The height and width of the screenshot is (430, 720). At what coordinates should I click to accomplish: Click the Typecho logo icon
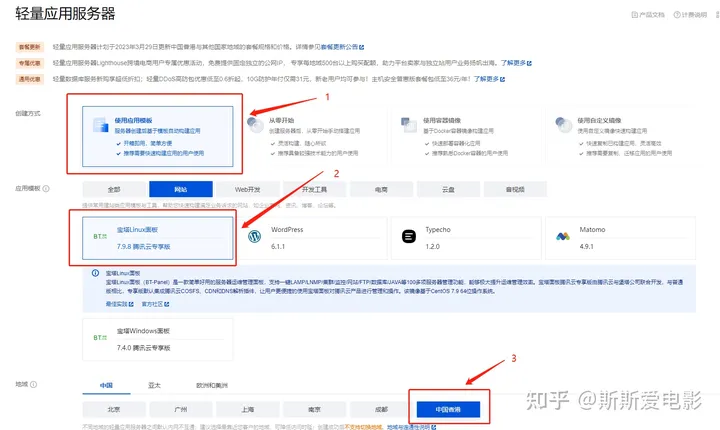pos(409,237)
